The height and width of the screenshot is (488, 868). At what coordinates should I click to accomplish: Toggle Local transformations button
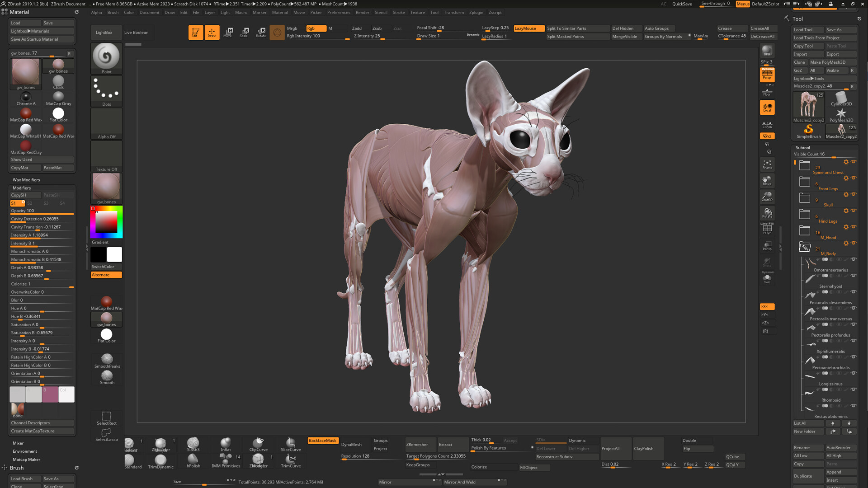pos(767,108)
